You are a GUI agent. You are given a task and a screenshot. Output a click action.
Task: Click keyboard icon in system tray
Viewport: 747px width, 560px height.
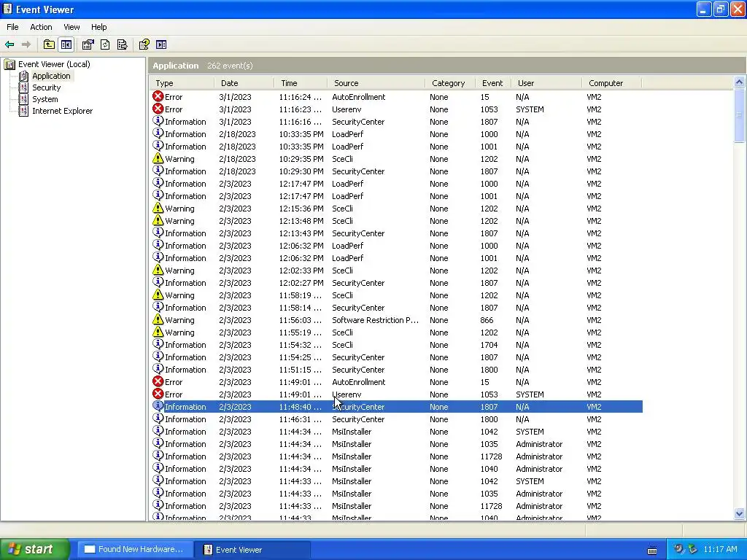(652, 551)
